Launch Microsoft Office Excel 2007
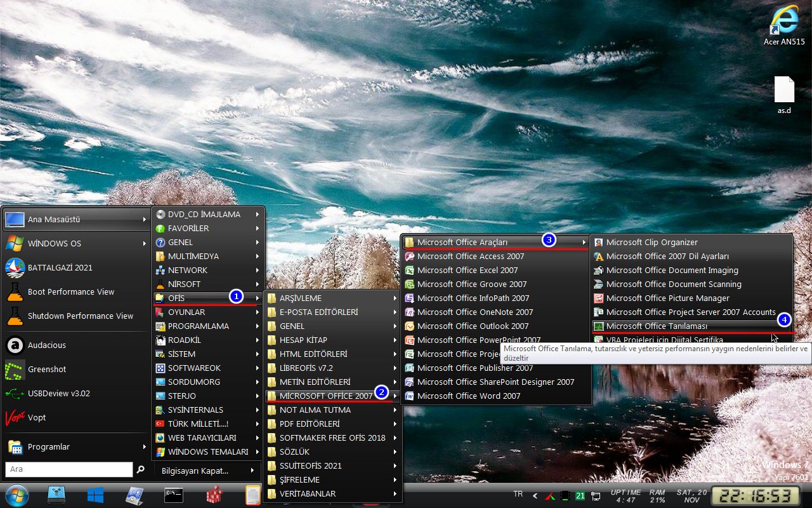 (x=496, y=270)
